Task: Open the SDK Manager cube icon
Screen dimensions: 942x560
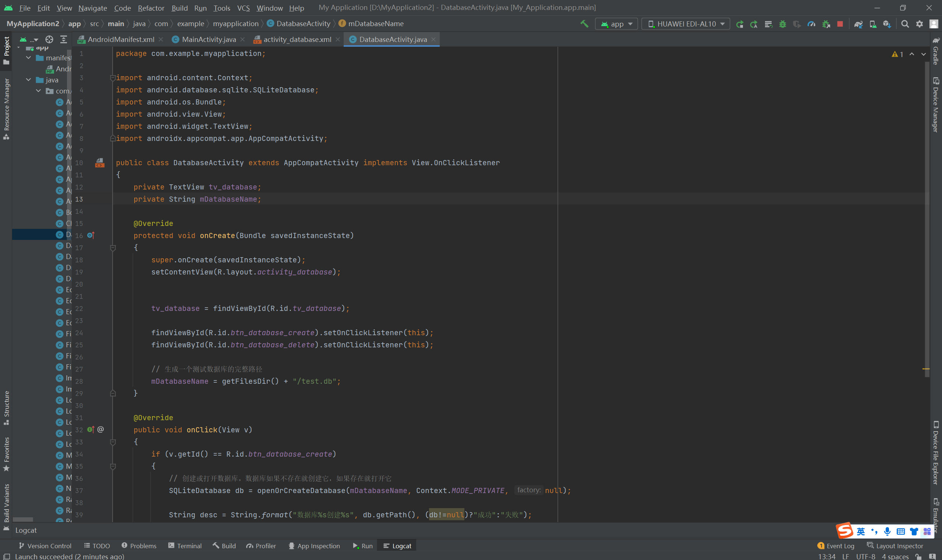Action: [887, 24]
